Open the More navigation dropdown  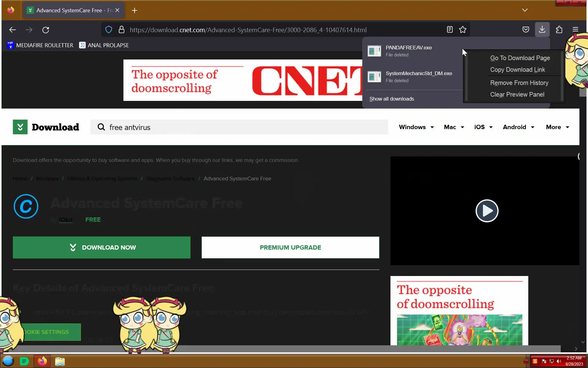[557, 127]
